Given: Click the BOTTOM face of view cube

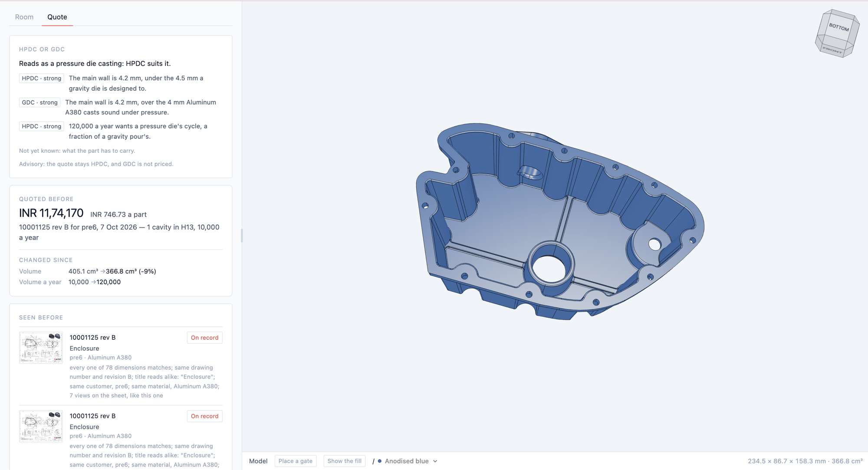Looking at the screenshot, I should click(x=838, y=28).
